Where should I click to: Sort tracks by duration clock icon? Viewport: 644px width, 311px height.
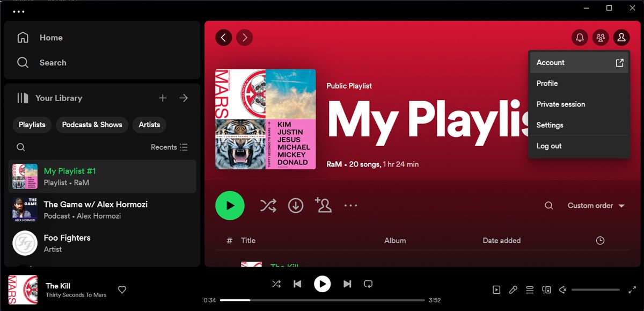[600, 241]
